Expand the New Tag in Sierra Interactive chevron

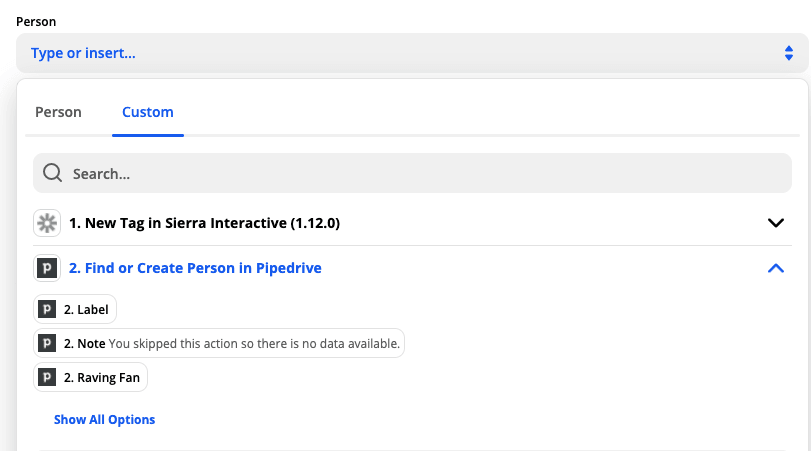(775, 223)
